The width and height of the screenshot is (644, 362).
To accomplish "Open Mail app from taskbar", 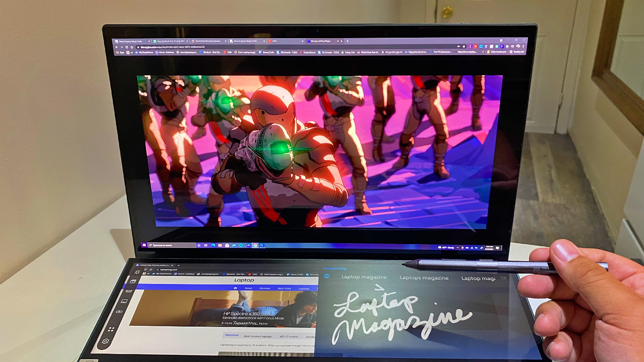I will coord(234,245).
